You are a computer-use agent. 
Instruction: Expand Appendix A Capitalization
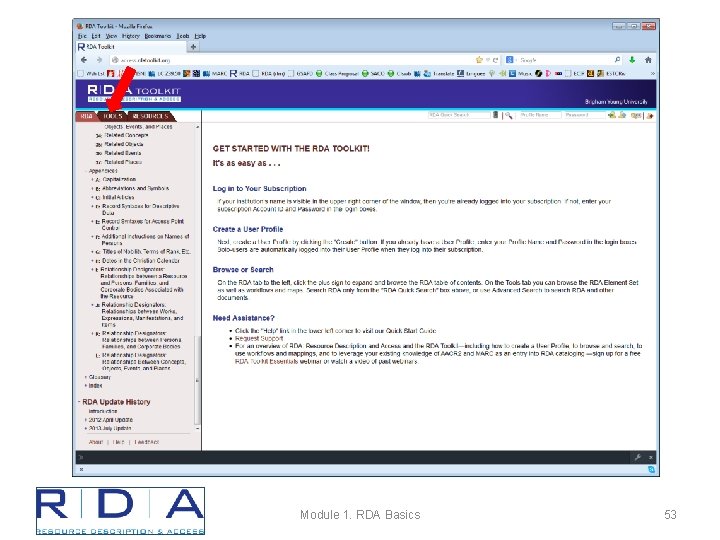[93, 180]
